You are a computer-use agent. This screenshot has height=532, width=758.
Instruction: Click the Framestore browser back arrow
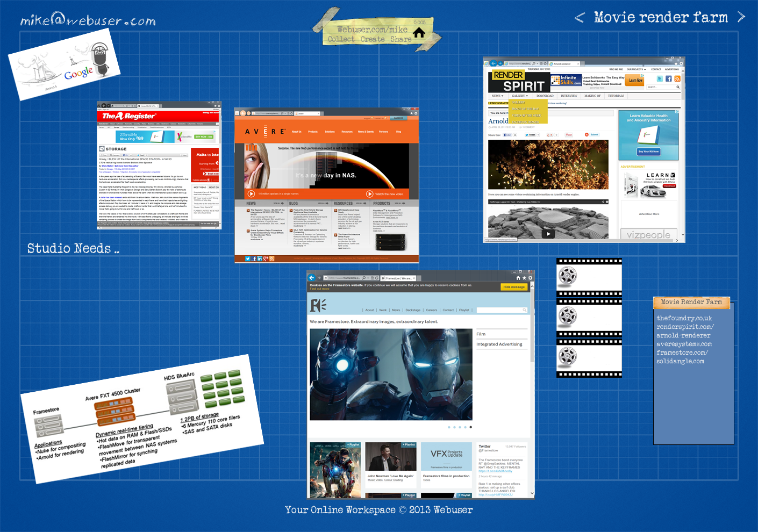312,278
